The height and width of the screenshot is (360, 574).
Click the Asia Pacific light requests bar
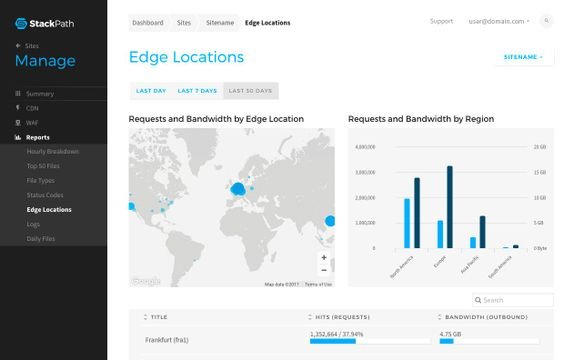473,242
